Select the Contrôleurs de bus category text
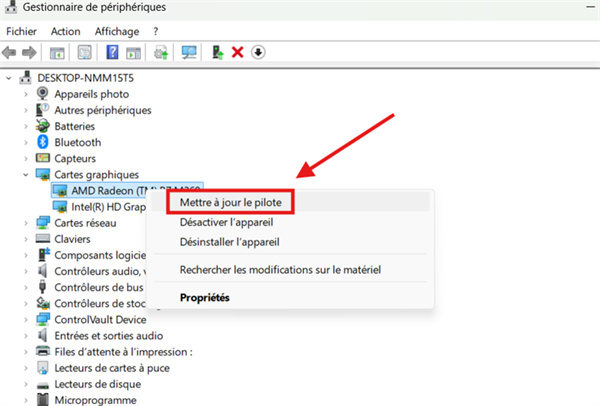 click(x=99, y=287)
